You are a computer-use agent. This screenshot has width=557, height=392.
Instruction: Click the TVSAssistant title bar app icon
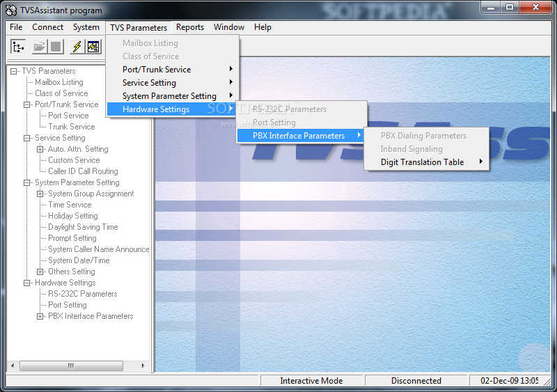11,10
